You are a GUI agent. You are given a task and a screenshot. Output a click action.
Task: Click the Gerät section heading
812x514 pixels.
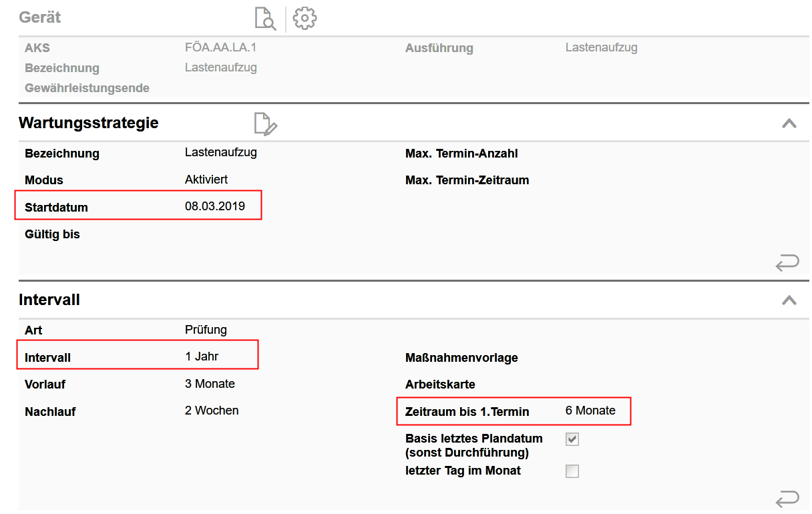pos(40,17)
